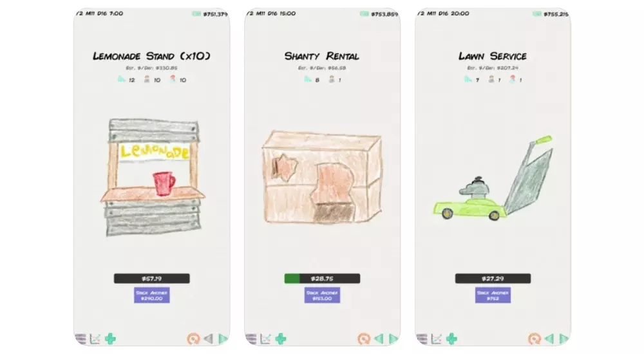
Task: Tap the cardboard shanty box drawing
Action: point(322,178)
